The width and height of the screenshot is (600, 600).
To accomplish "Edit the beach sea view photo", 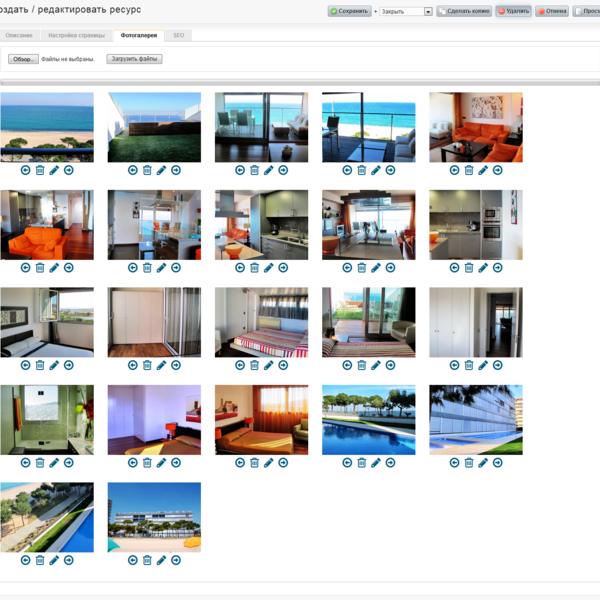I will (54, 170).
